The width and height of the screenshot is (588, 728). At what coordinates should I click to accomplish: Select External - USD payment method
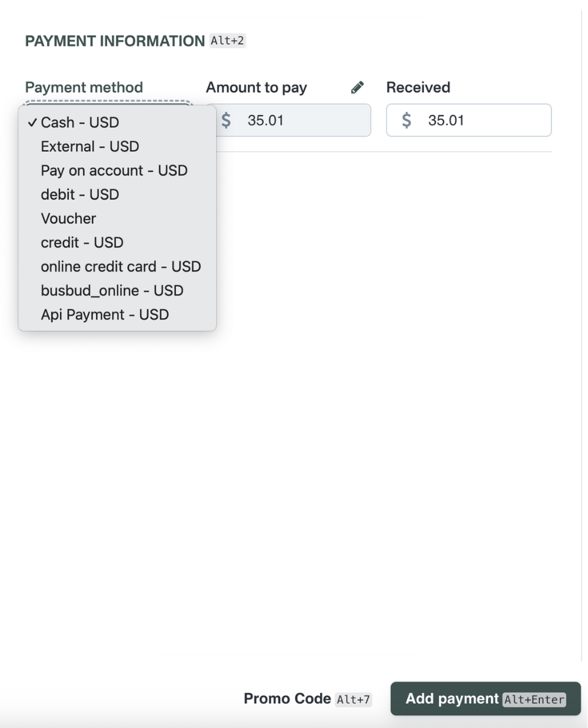coord(90,146)
